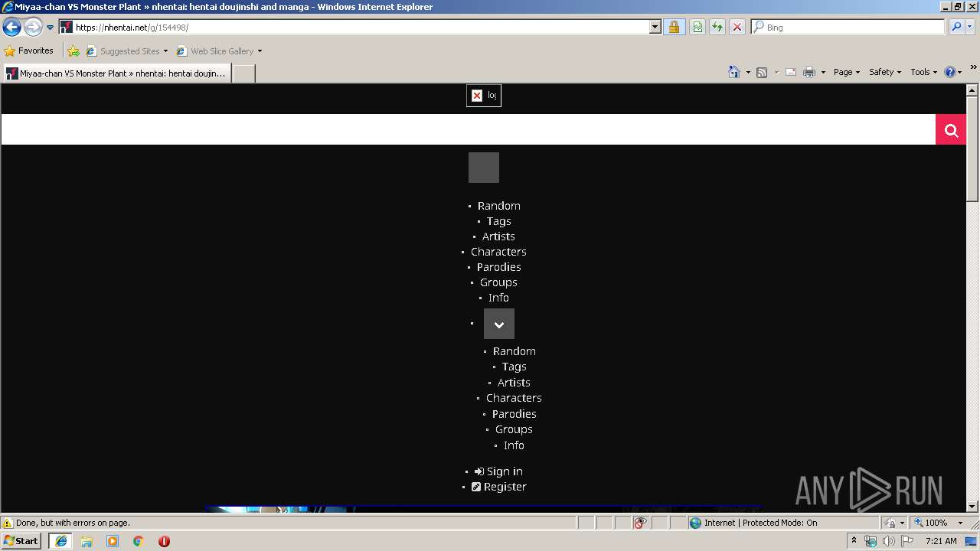Open the Page menu

[x=847, y=72]
